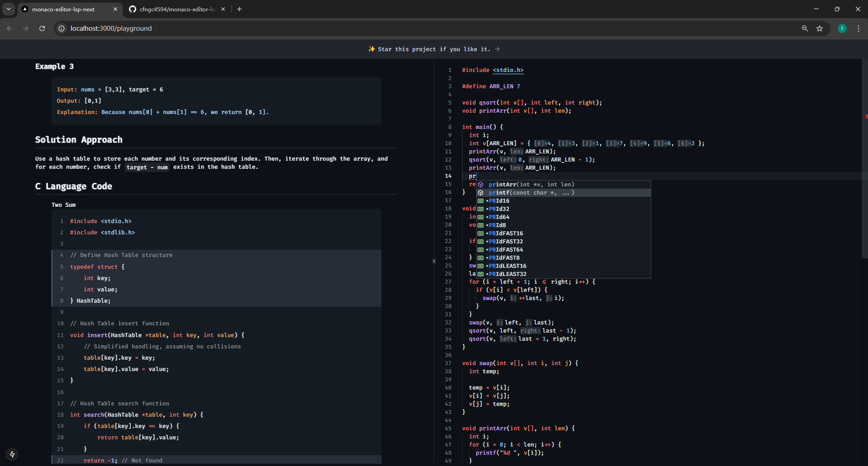
Task: View site information icon in address bar
Action: click(62, 29)
